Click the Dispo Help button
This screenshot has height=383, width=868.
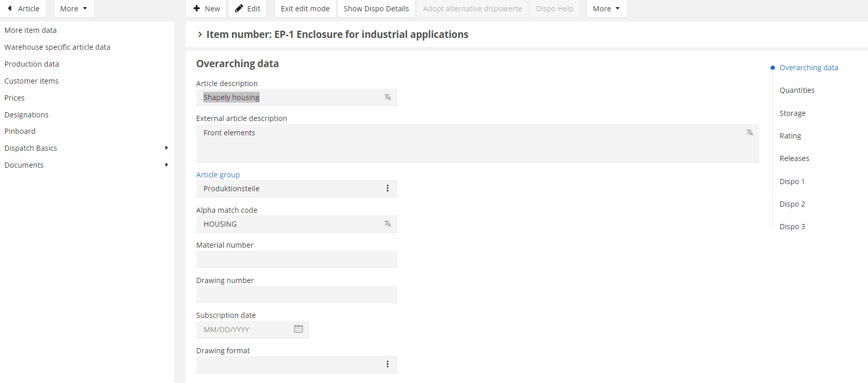pos(555,8)
